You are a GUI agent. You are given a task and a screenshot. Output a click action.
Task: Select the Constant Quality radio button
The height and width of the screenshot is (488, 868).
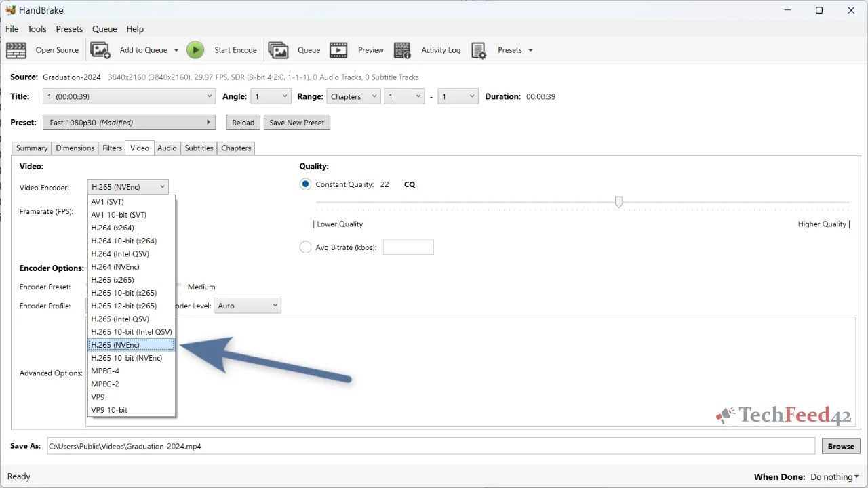(305, 184)
